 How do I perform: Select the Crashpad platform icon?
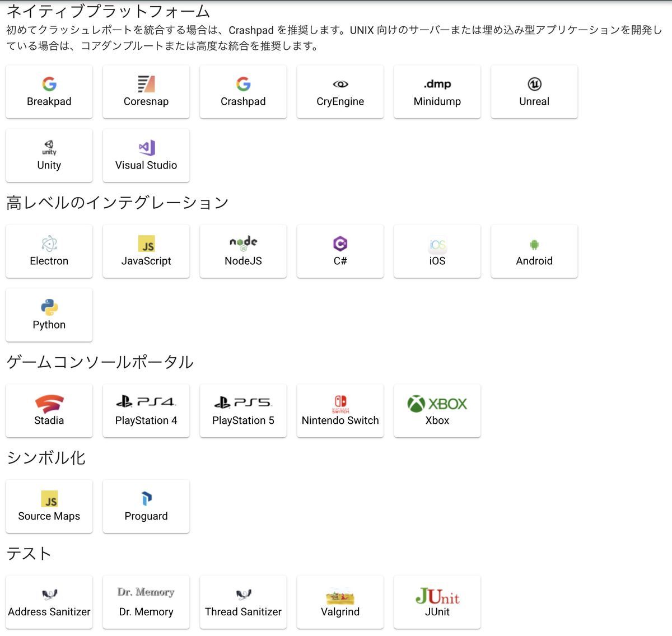point(243,91)
